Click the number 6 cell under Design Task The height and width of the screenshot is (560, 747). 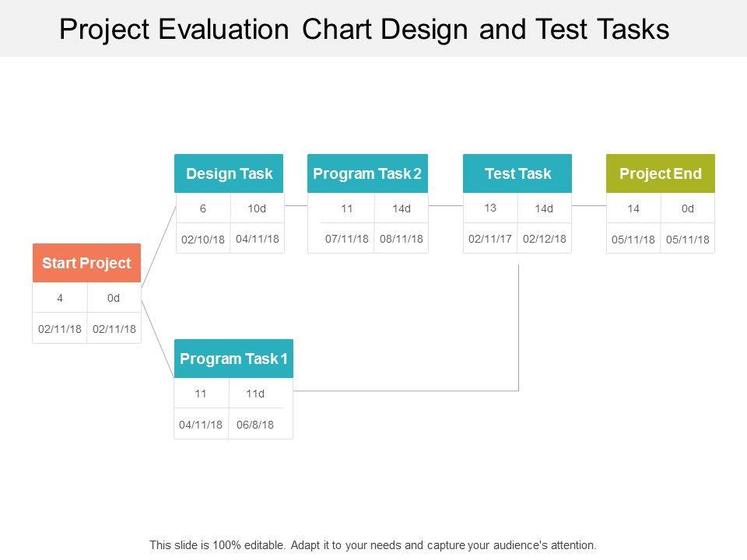[203, 208]
